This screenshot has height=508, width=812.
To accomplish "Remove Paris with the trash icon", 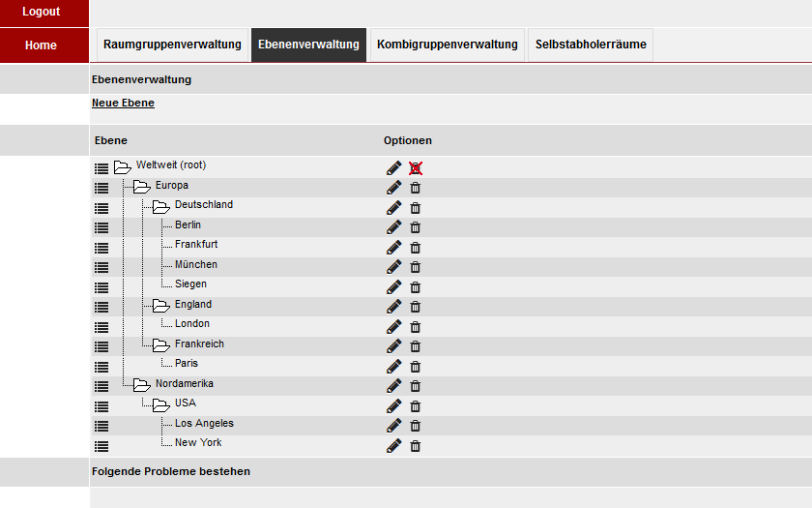I will point(416,367).
